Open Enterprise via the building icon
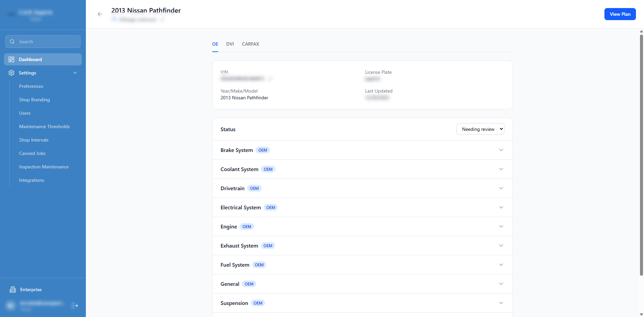Image resolution: width=644 pixels, height=317 pixels. tap(13, 289)
